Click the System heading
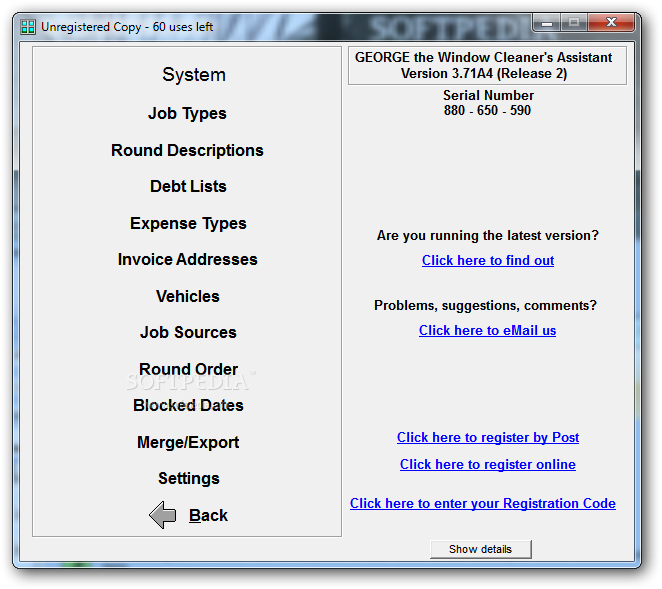 coord(194,75)
